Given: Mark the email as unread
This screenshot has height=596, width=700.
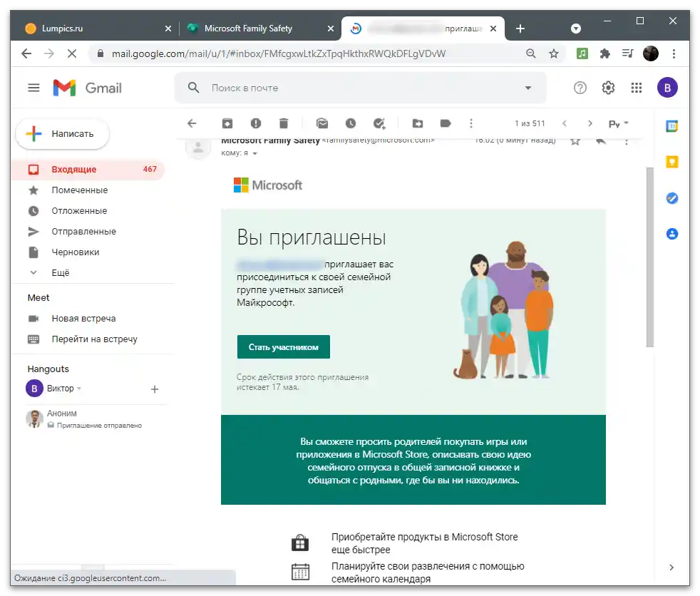Looking at the screenshot, I should click(x=322, y=123).
